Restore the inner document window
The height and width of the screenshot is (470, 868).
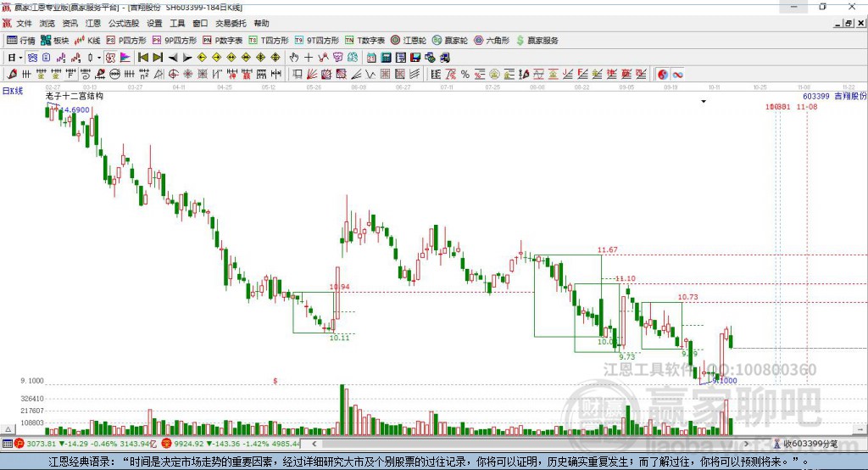[x=849, y=23]
